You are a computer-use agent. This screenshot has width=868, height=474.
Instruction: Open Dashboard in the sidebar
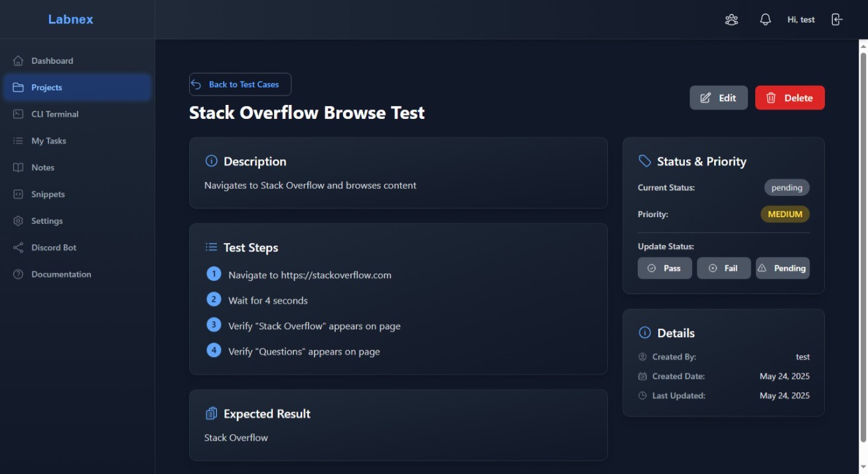point(77,60)
